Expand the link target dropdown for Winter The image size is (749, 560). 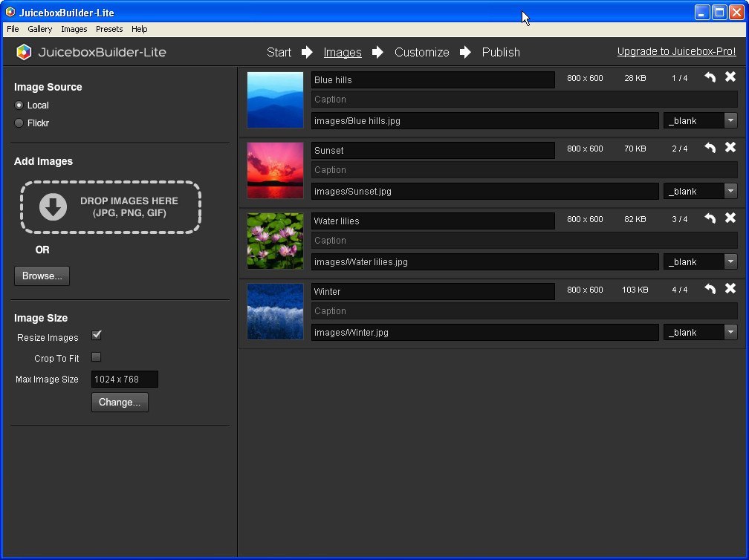(730, 332)
